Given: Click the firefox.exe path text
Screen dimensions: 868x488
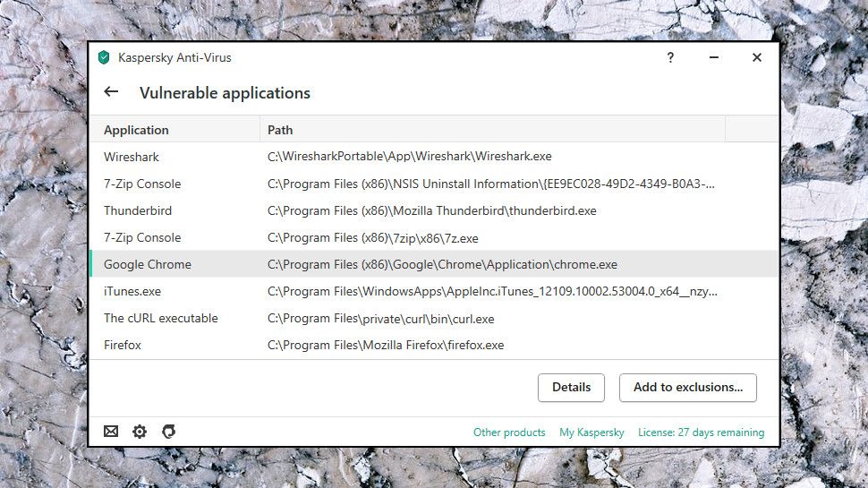Looking at the screenshot, I should (386, 345).
